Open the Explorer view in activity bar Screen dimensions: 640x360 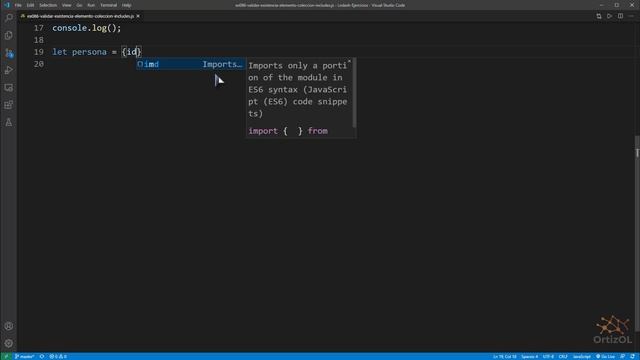pyautogui.click(x=9, y=36)
